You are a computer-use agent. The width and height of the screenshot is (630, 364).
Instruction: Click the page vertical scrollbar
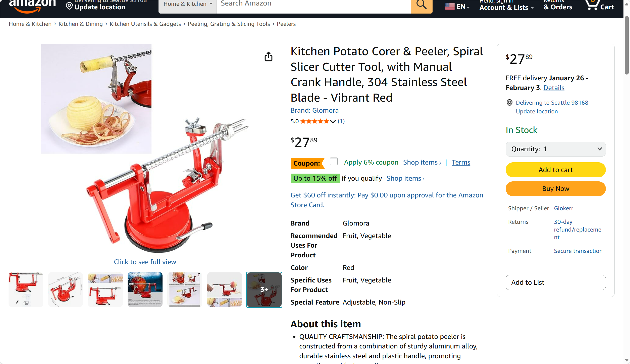627,45
